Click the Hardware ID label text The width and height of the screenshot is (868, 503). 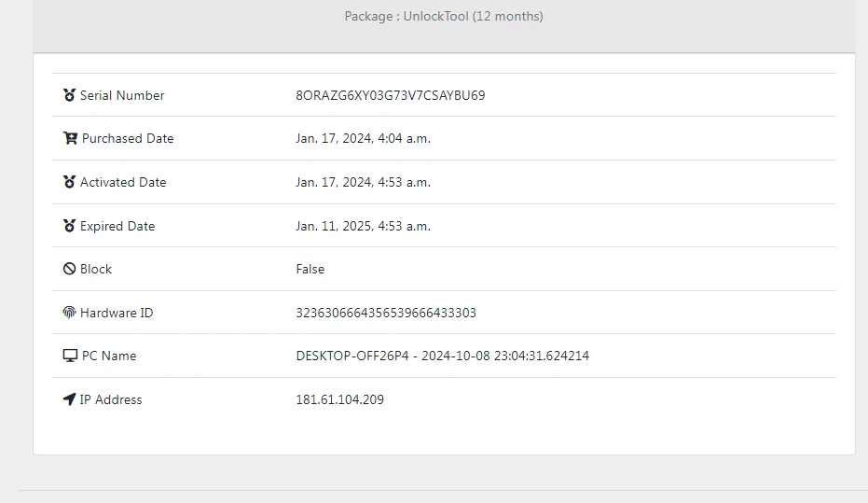pos(117,313)
